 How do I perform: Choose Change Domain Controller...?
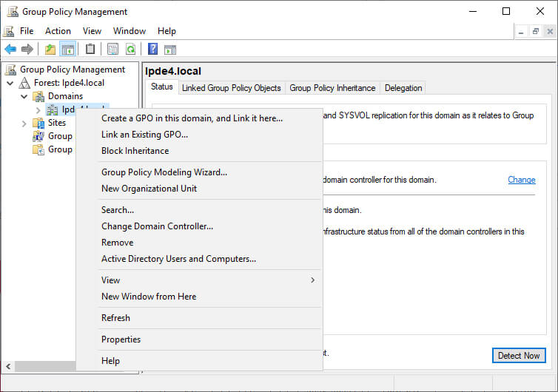[200, 226]
